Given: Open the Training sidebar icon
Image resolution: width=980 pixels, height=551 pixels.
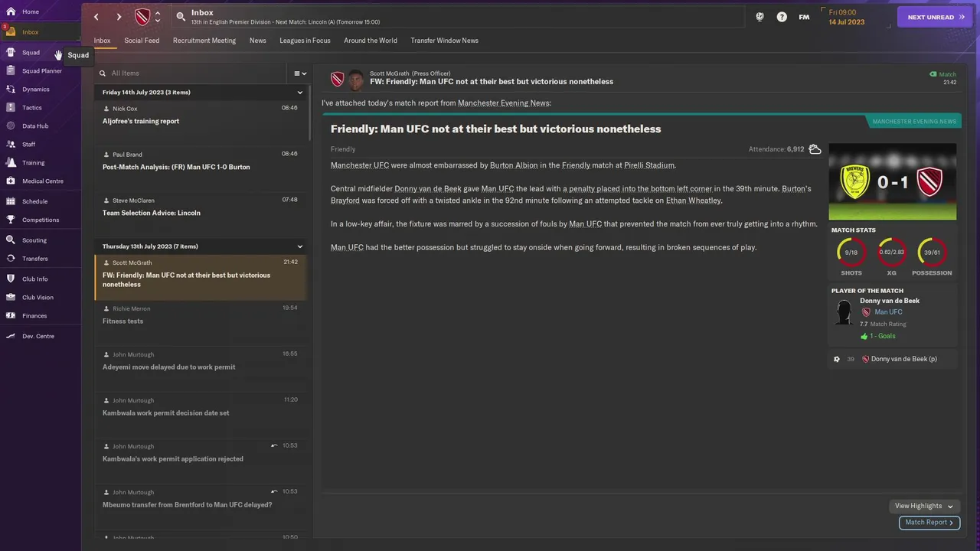Looking at the screenshot, I should click(x=11, y=163).
